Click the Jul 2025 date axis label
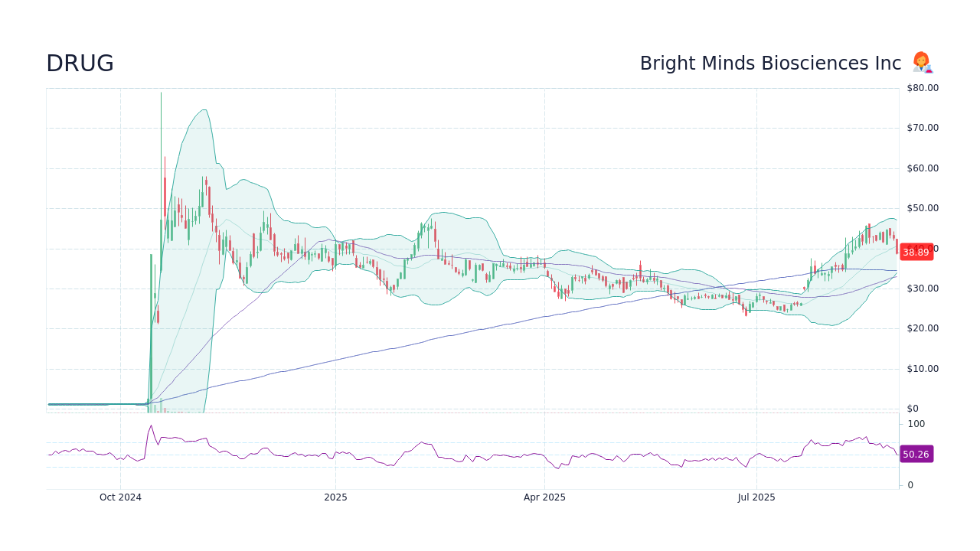 tap(756, 497)
